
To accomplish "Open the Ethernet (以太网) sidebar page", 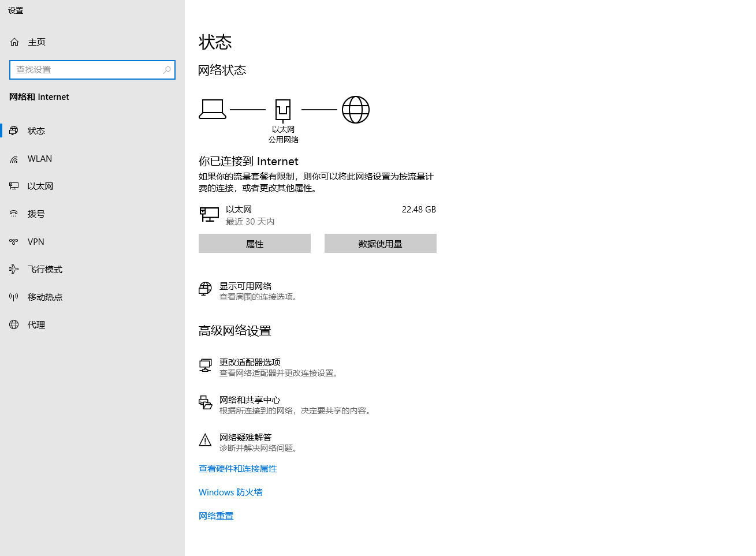I will point(40,186).
